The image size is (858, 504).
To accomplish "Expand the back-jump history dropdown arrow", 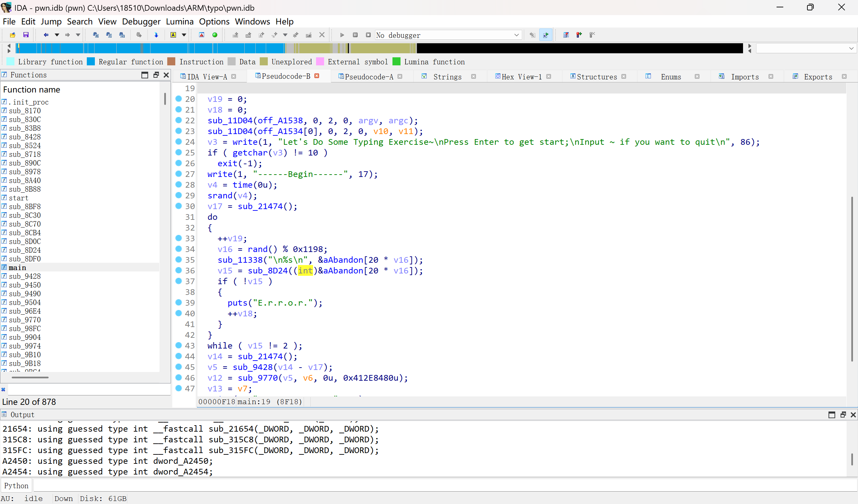I will [x=57, y=35].
